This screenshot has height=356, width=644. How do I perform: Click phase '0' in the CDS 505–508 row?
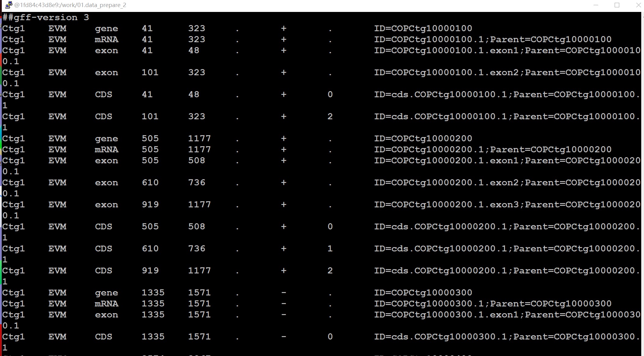coord(330,227)
